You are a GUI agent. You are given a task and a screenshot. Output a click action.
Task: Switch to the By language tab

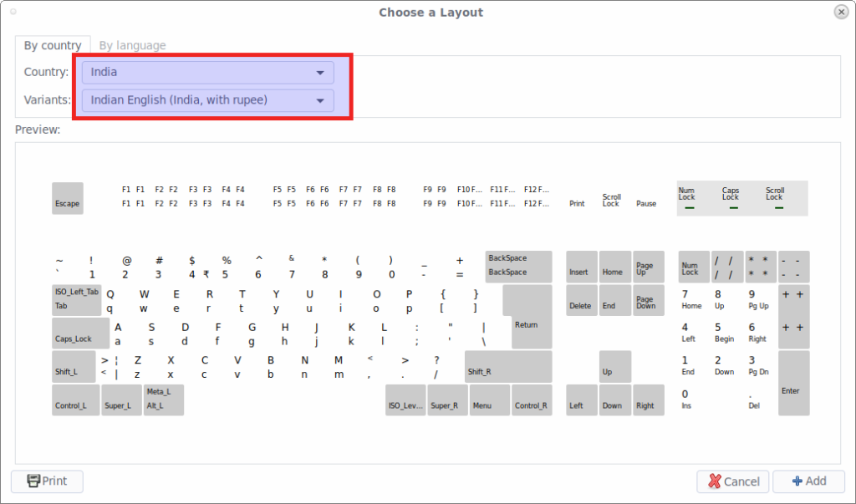coord(132,45)
